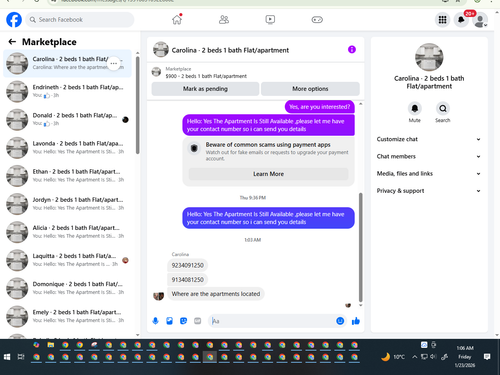Open chat header title Carolina - 2 beds
The width and height of the screenshot is (500, 375).
230,50
